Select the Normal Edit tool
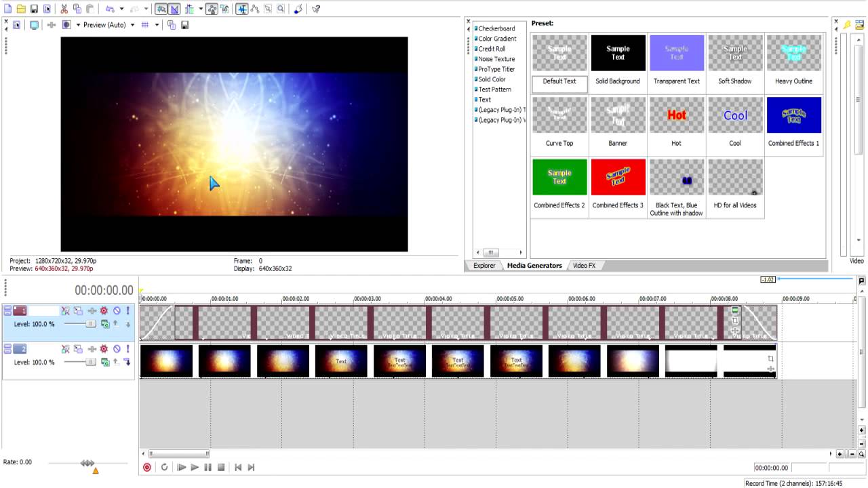This screenshot has width=868, height=488. [242, 9]
